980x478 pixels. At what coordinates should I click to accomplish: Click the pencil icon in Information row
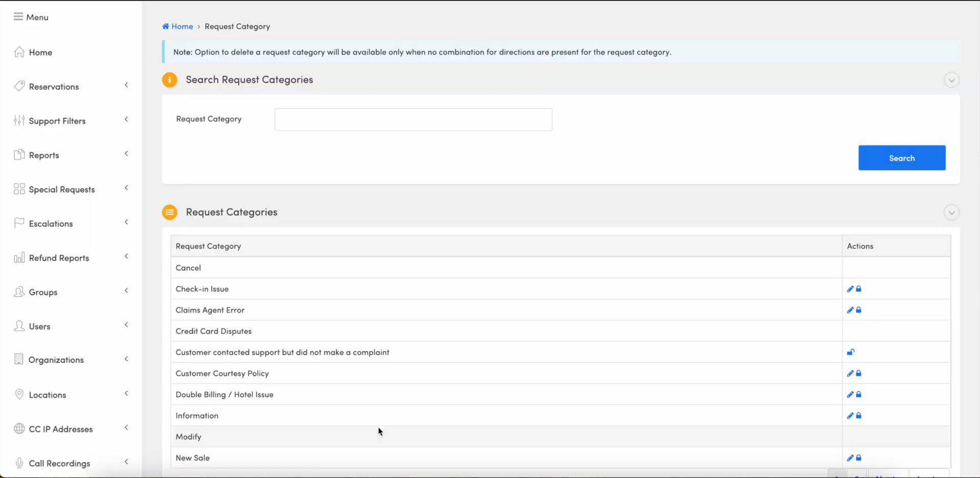pos(850,416)
